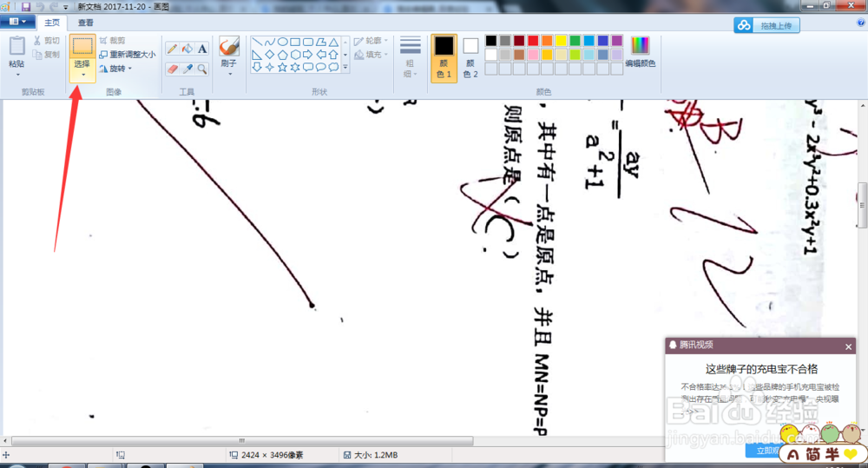Click the Crop (裁剪) button

click(x=112, y=41)
